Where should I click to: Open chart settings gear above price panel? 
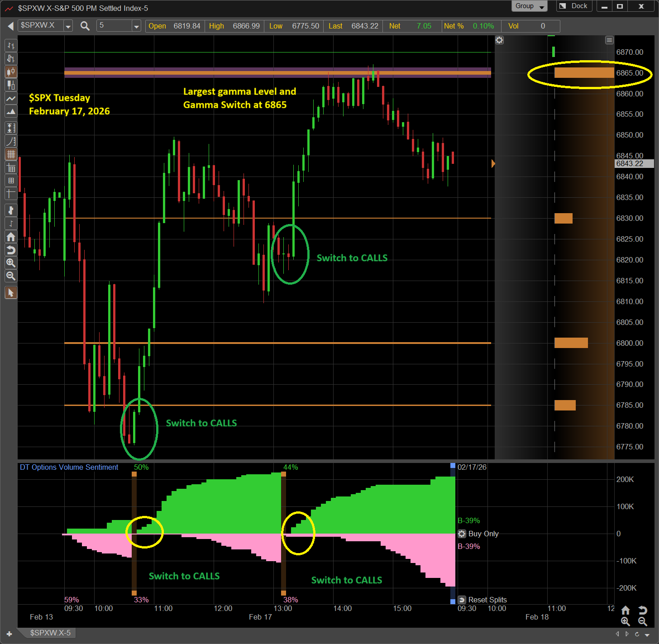(x=499, y=40)
